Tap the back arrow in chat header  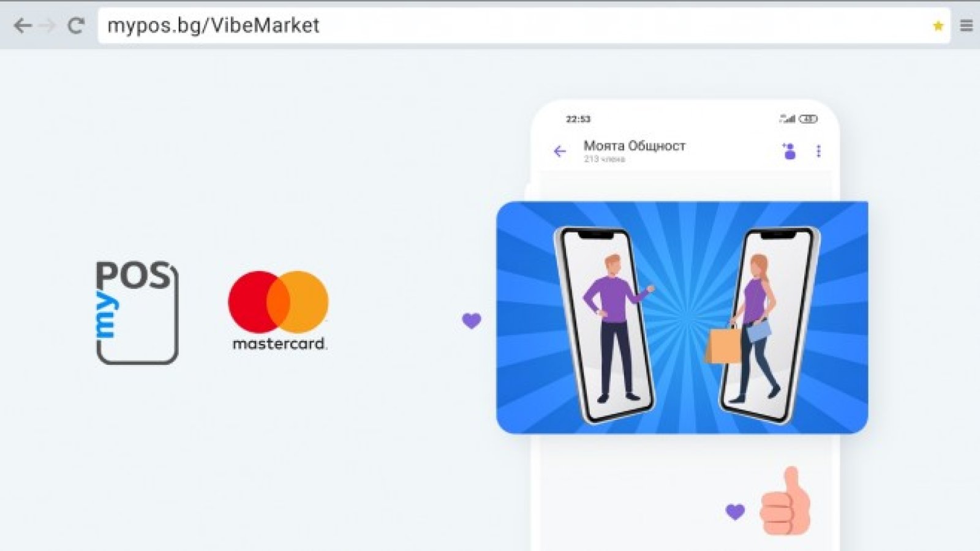(x=560, y=151)
